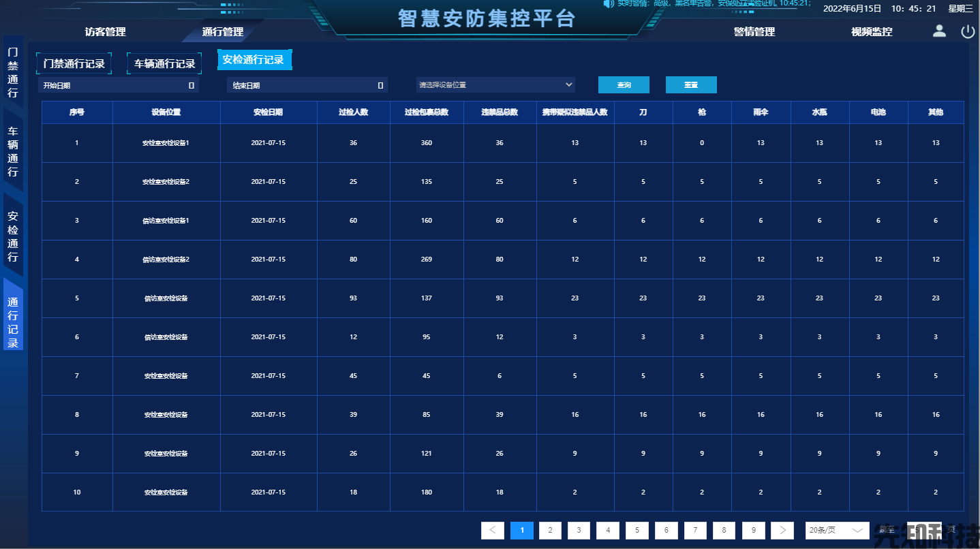980x549 pixels.
Task: Click the 2022年6月15日 date display
Action: pyautogui.click(x=853, y=9)
